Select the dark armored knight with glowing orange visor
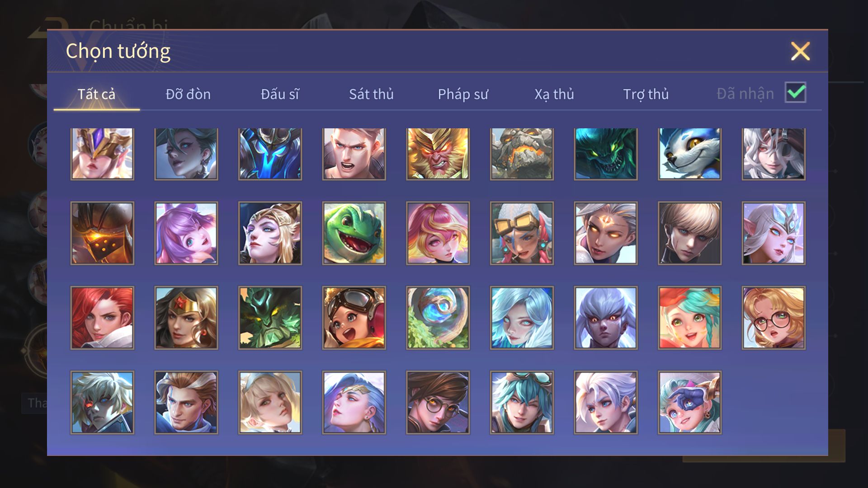868x488 pixels. point(102,233)
